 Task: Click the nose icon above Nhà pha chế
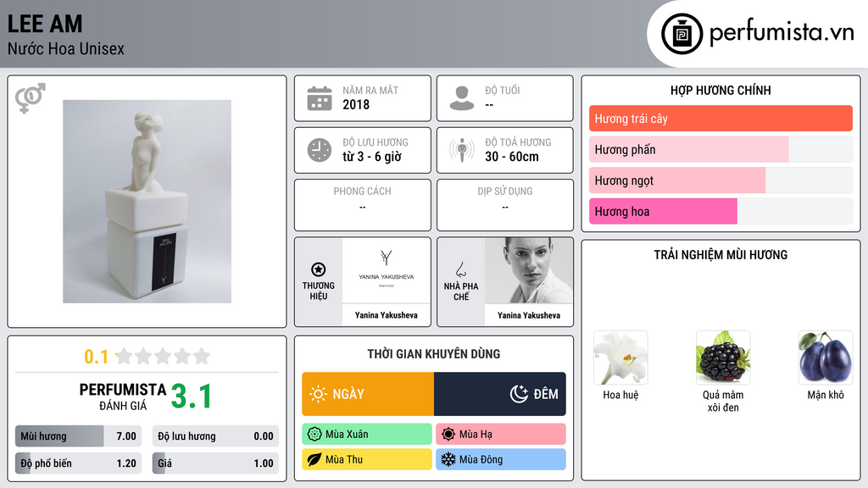pyautogui.click(x=460, y=269)
